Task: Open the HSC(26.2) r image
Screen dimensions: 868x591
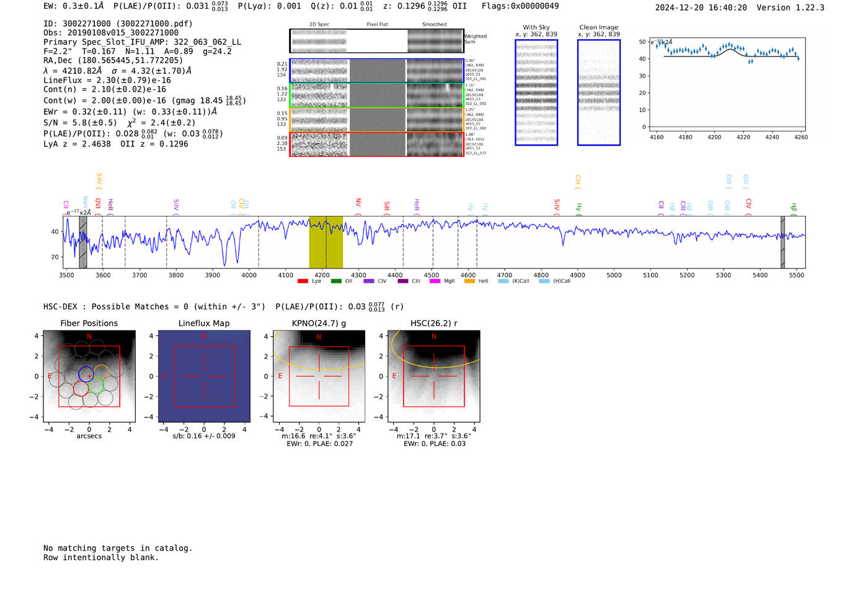Action: 433,376
